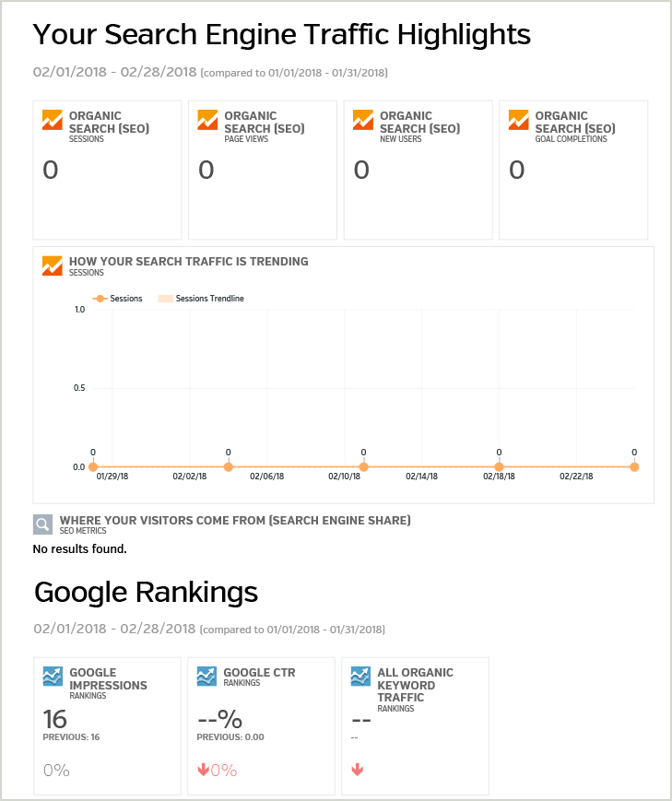Click the analytics icon on Sessions card
Screen dimensions: 672x801
click(53, 120)
